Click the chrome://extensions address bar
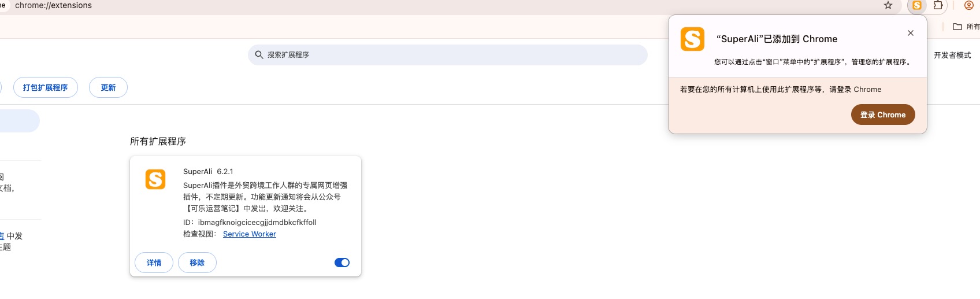 [231, 6]
